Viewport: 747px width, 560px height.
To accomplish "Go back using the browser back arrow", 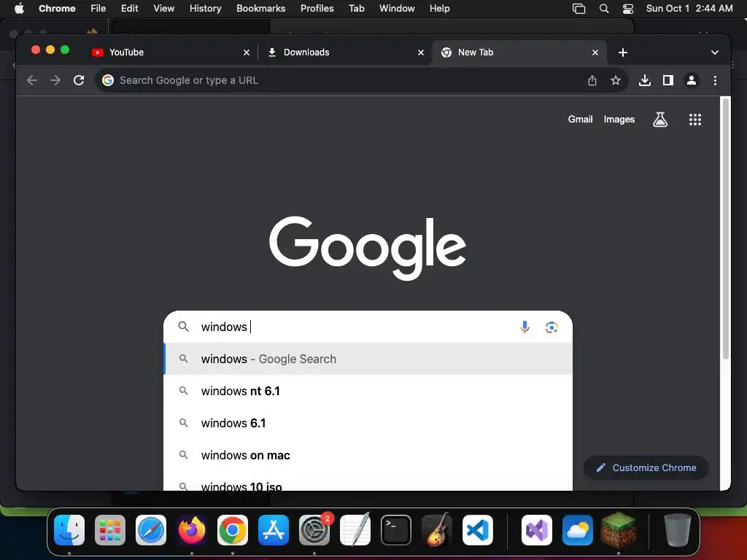I will 32,80.
